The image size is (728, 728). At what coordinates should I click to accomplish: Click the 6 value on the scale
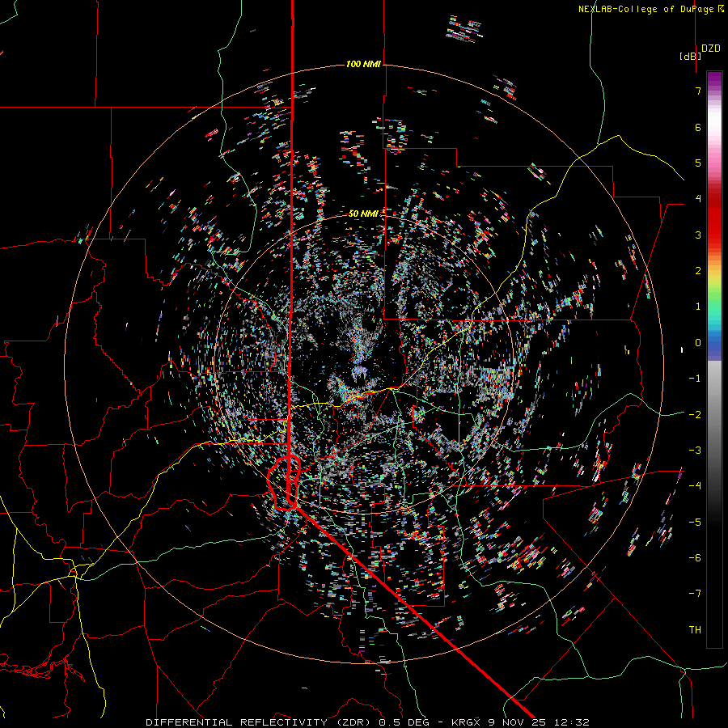point(698,127)
